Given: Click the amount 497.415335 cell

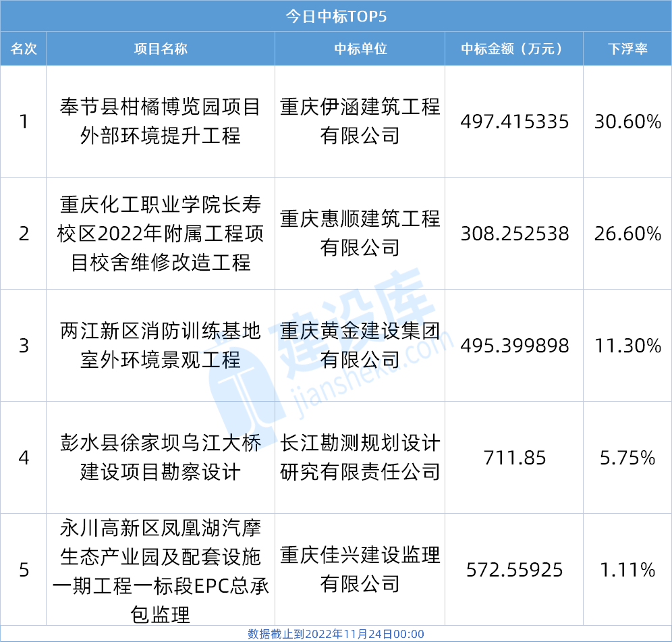Looking at the screenshot, I should coord(514,122).
